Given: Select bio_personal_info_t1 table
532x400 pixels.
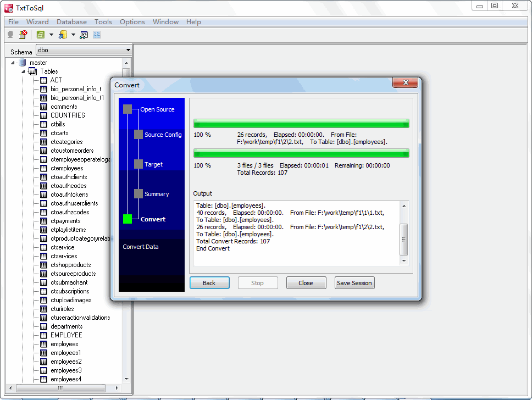Looking at the screenshot, I should [77, 98].
